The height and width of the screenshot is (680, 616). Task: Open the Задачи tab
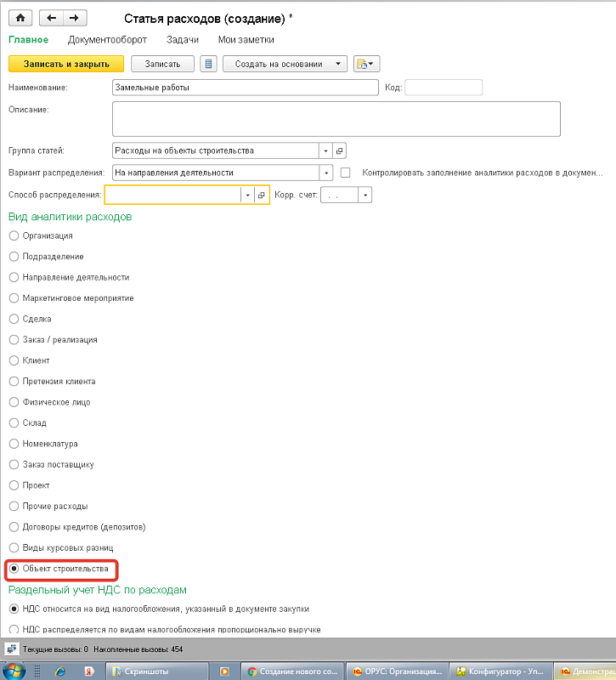(x=183, y=40)
